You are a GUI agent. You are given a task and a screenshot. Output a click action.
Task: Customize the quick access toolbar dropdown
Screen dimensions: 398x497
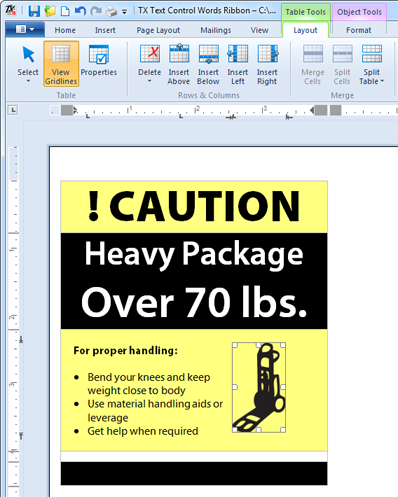pos(124,12)
